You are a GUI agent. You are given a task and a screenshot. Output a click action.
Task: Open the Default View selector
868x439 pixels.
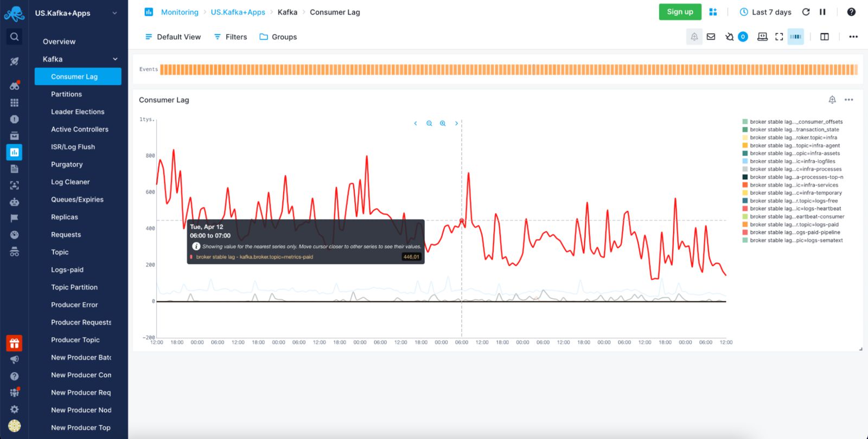click(173, 37)
